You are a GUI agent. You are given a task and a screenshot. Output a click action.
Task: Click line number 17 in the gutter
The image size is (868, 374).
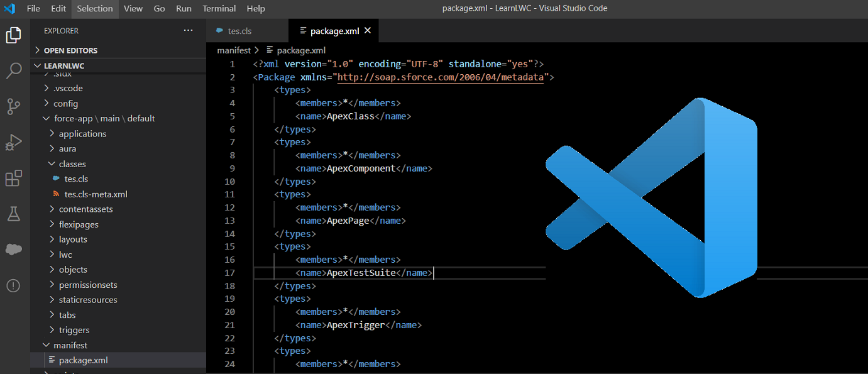point(229,273)
